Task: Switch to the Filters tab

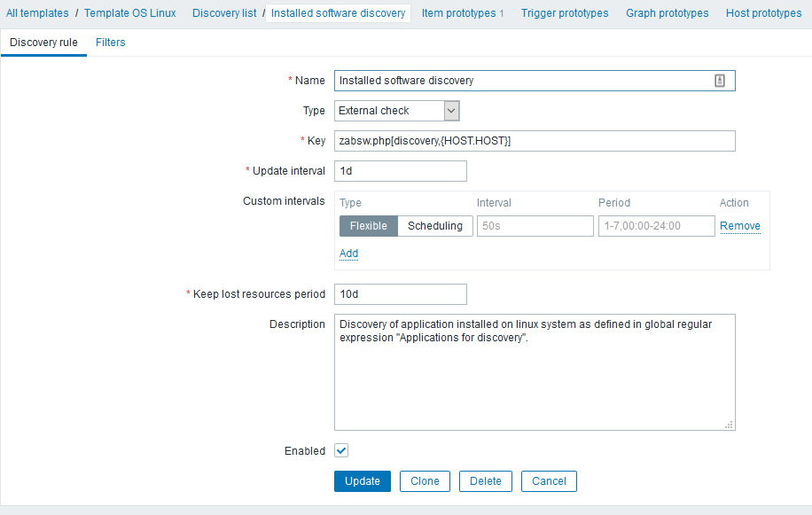Action: 110,43
